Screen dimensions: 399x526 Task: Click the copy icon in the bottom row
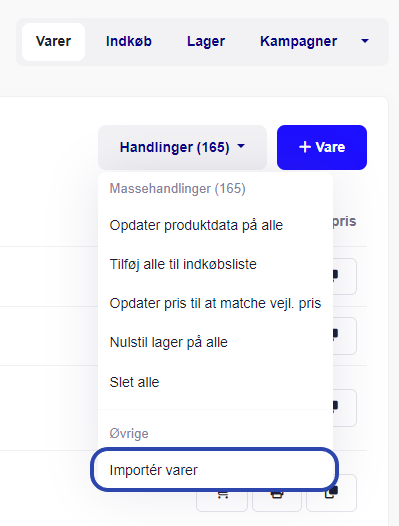331,493
